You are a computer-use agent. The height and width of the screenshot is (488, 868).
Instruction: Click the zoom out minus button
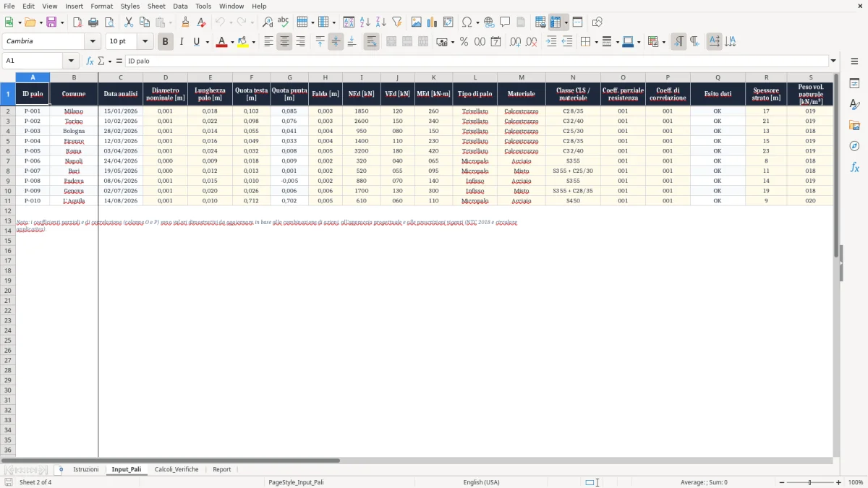780,482
